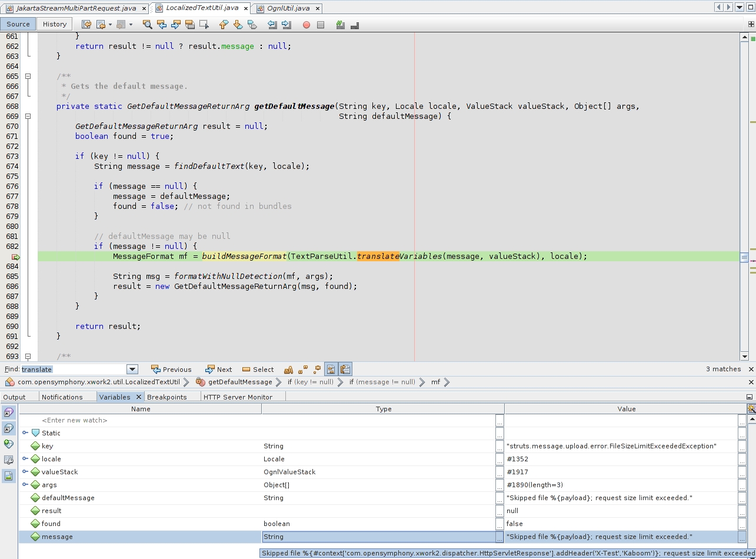Click the Next match button
Screen dimensions: 756x559
click(218, 370)
